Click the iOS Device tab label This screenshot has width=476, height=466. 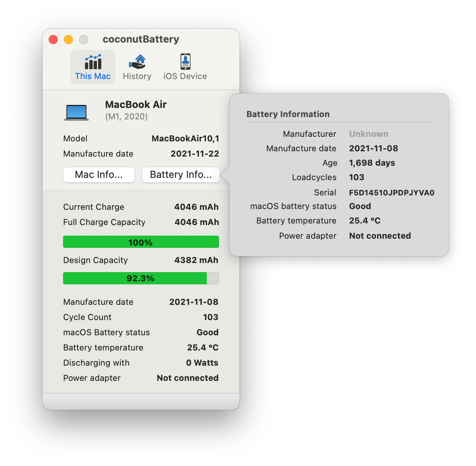pyautogui.click(x=185, y=76)
